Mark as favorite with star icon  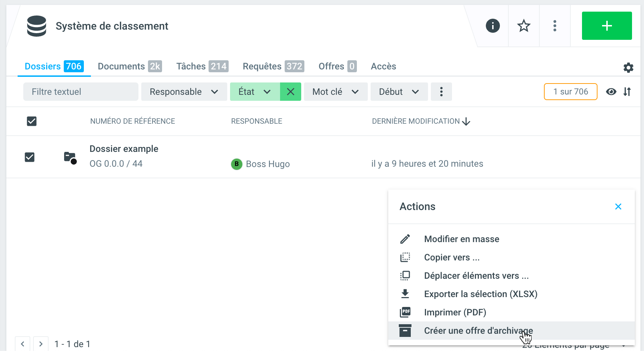524,26
